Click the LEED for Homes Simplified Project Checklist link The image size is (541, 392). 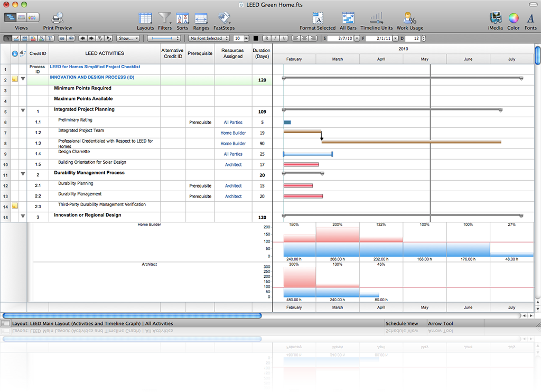click(x=95, y=67)
